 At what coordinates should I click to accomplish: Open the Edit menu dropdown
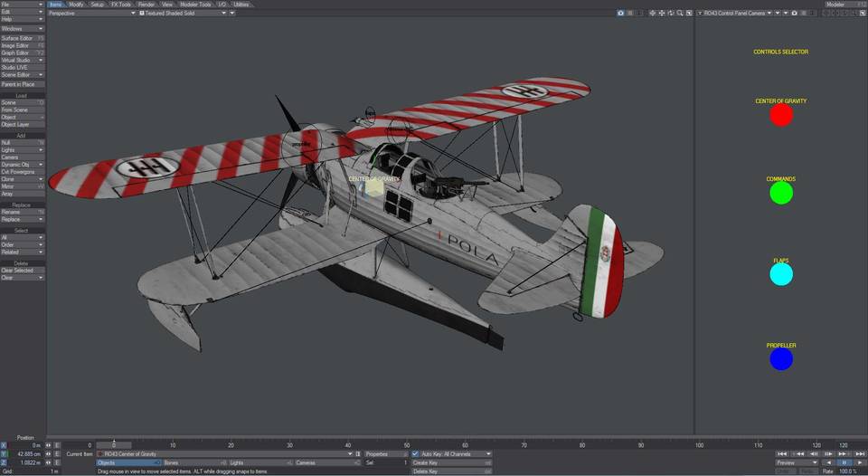[x=22, y=12]
